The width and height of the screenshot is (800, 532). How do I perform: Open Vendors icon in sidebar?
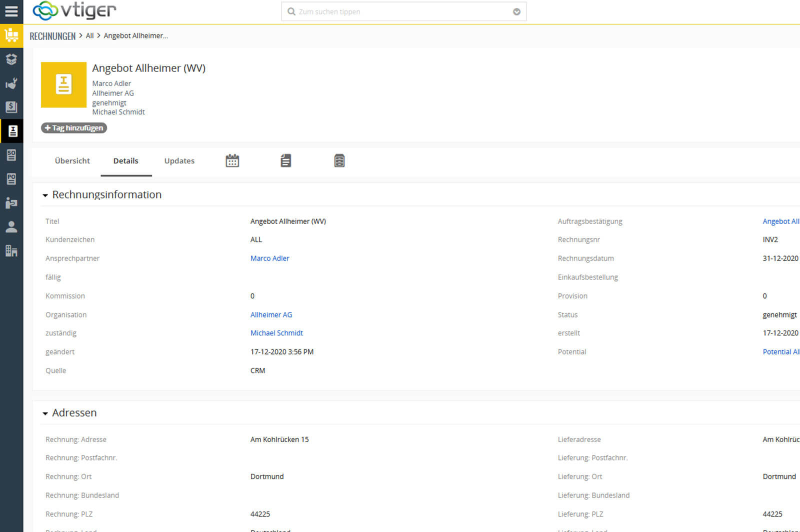[x=11, y=203]
